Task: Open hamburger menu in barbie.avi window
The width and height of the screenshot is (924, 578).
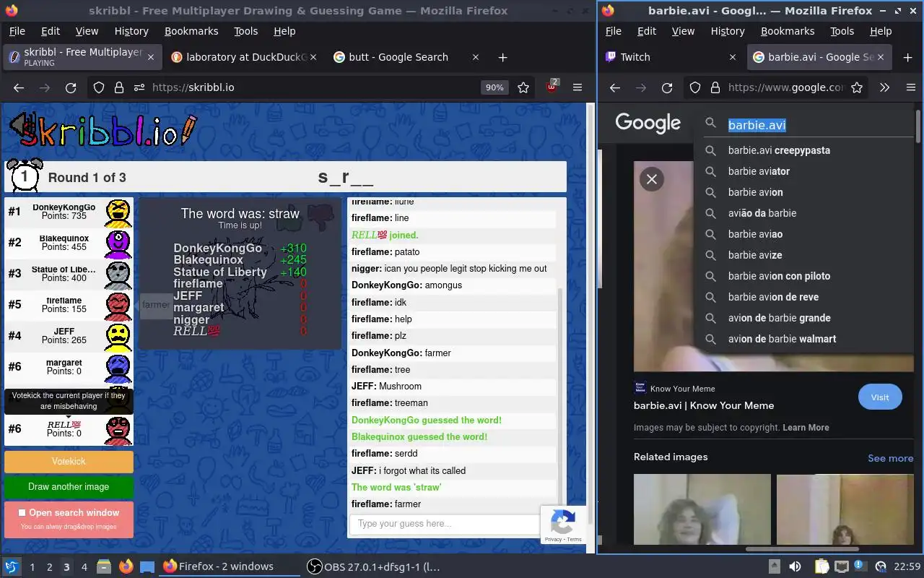Action: click(x=911, y=87)
